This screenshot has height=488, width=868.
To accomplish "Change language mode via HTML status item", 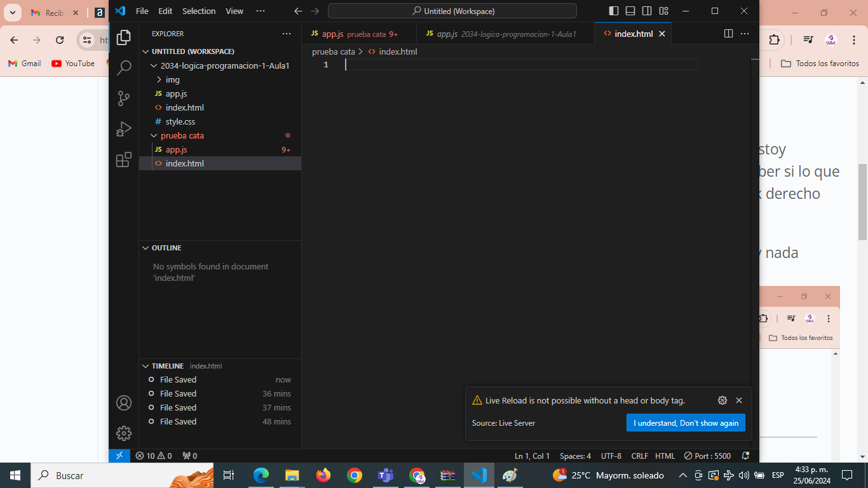I will [665, 456].
